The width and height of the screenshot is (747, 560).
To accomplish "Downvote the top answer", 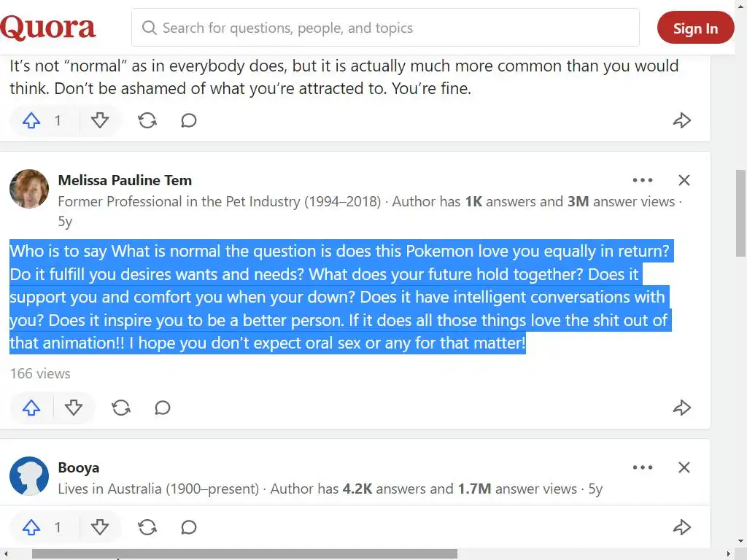I will (x=100, y=120).
